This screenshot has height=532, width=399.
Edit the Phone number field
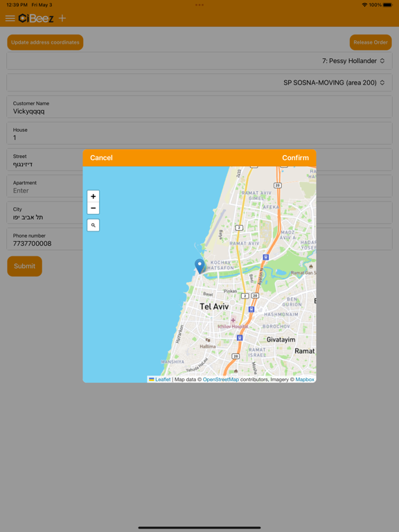tap(44, 240)
